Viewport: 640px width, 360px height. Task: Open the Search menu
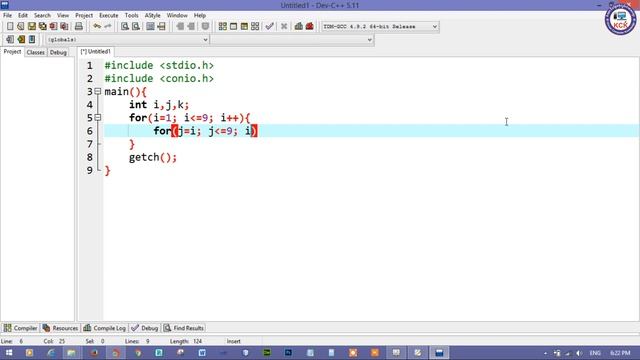[x=42, y=15]
